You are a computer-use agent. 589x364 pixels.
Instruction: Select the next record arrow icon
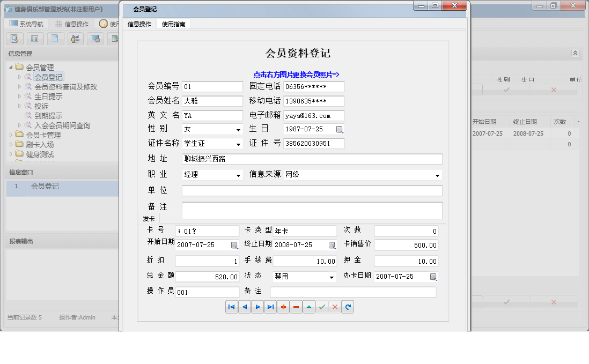tap(257, 307)
